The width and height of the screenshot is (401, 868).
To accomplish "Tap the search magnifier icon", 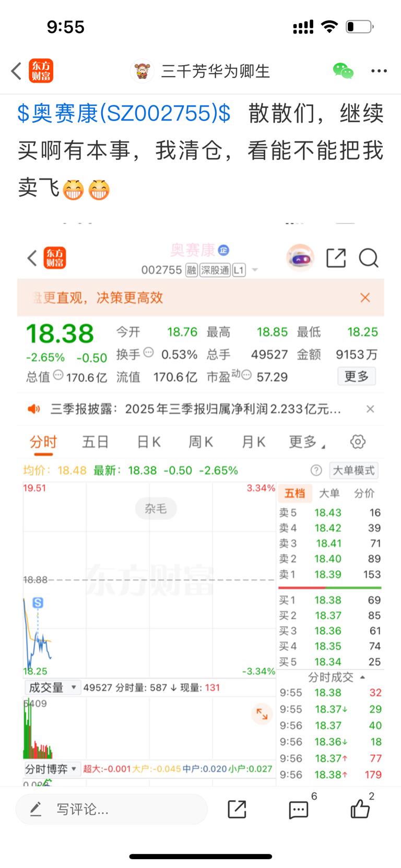I will (x=369, y=258).
